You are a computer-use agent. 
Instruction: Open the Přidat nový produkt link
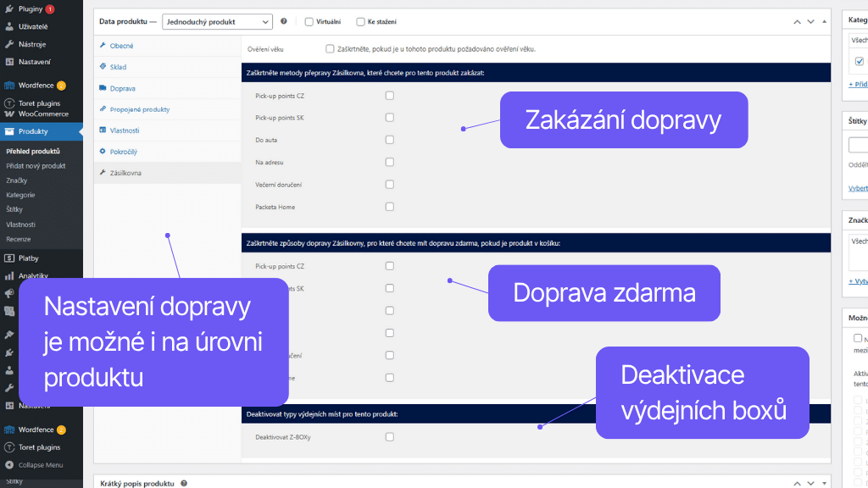coord(36,166)
